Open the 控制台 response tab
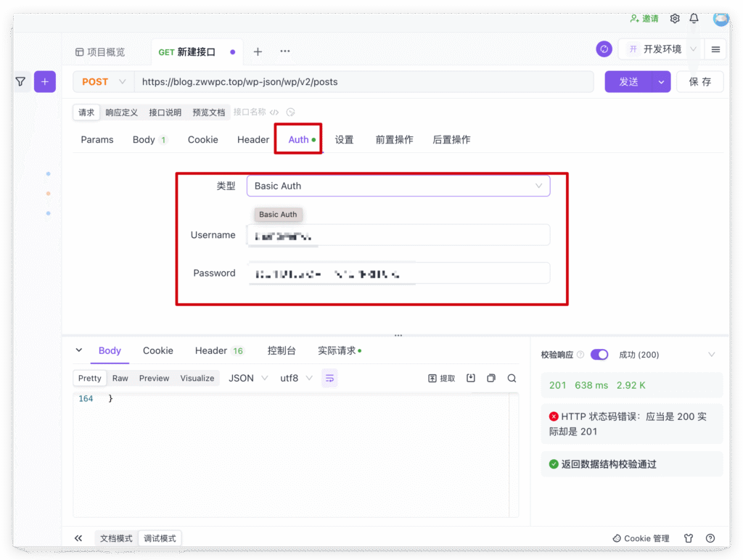This screenshot has height=560, width=743. coord(282,350)
